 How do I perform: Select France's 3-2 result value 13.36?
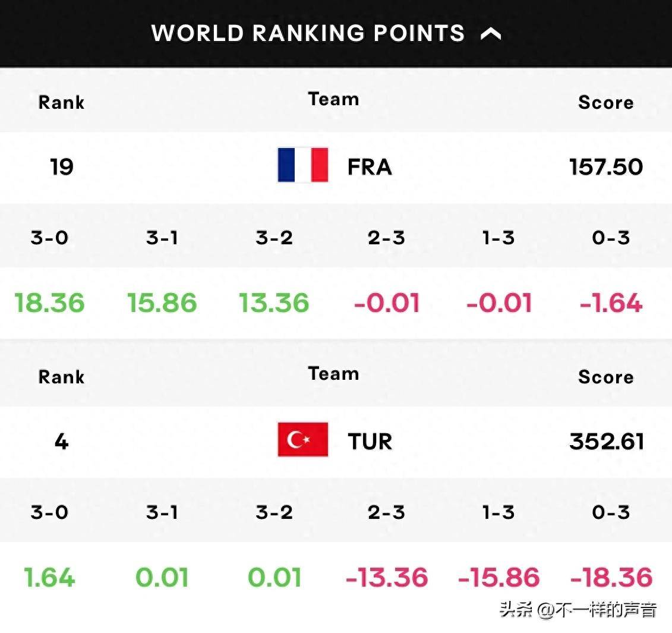pyautogui.click(x=275, y=303)
